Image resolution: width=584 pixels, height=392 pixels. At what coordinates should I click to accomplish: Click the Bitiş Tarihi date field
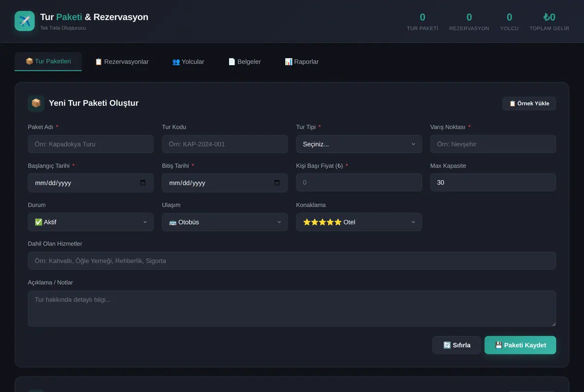225,183
